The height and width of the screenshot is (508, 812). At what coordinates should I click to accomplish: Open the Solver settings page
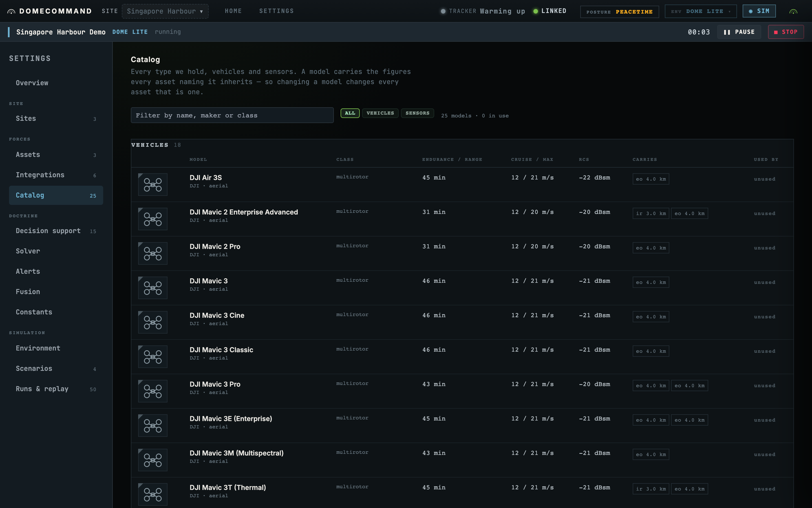coord(56,251)
